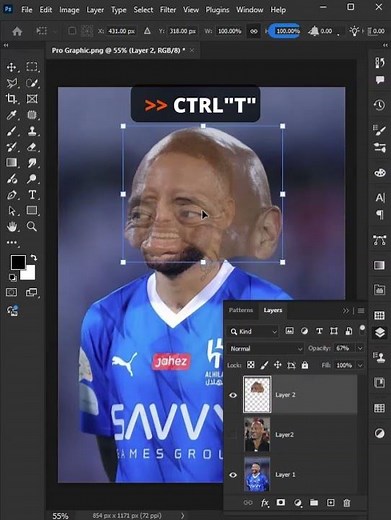Swap foreground and background colors
The width and height of the screenshot is (391, 520).
[x=34, y=257]
